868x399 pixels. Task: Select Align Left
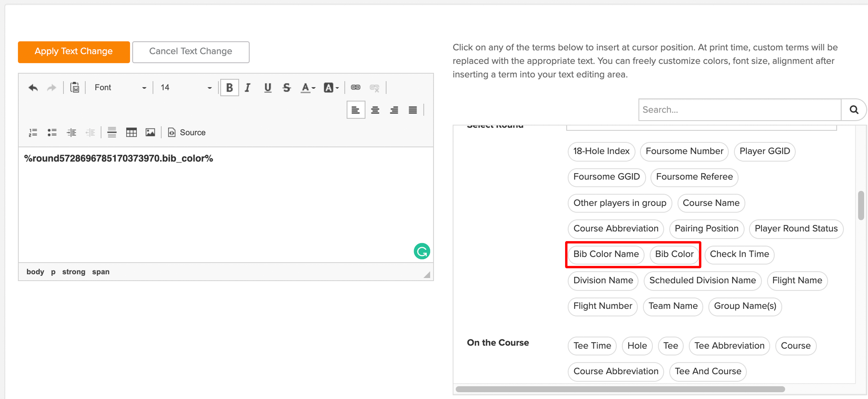(355, 110)
